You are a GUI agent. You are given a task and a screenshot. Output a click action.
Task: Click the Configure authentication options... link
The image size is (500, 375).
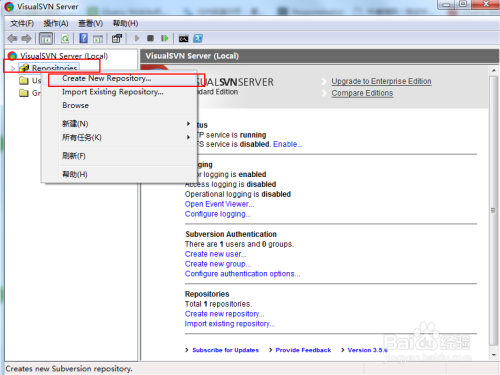(x=242, y=274)
